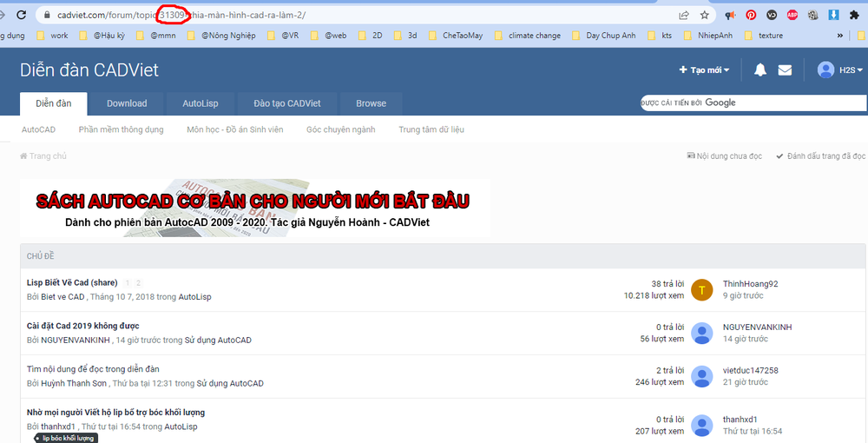The height and width of the screenshot is (443, 868).
Task: Show more bookmarks with the » chevron
Action: pyautogui.click(x=839, y=36)
